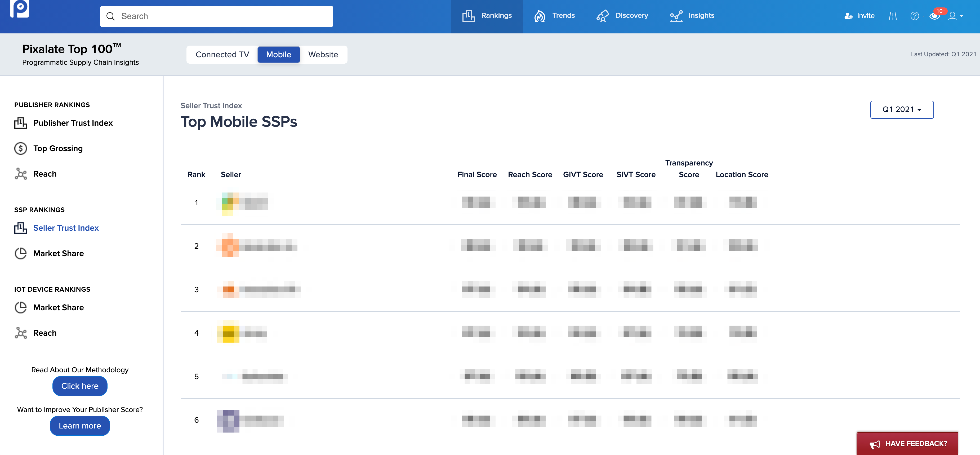This screenshot has width=980, height=455.
Task: Click the 'Top Mobile SSPs' heading
Action: [x=239, y=122]
